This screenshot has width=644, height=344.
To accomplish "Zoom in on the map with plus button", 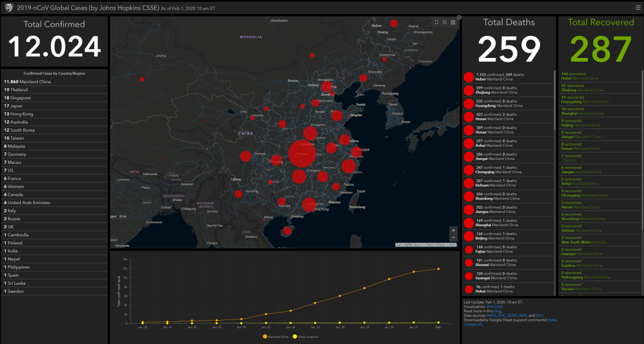I will (453, 230).
